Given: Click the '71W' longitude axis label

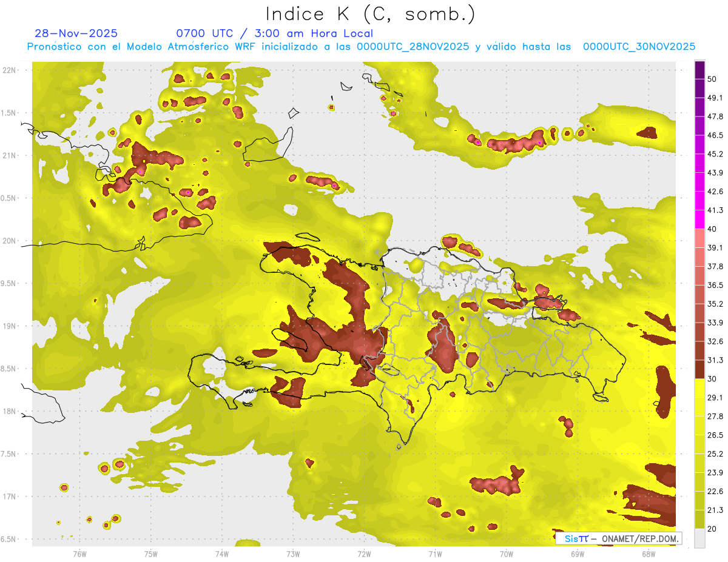Looking at the screenshot, I should [435, 554].
